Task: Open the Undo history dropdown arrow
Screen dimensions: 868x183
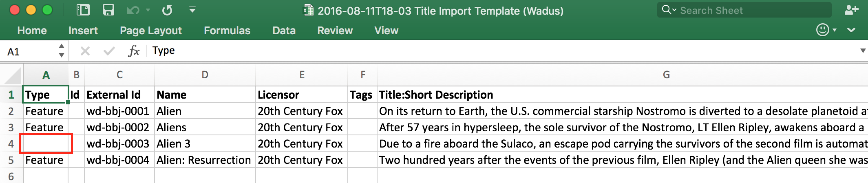Action: (148, 10)
